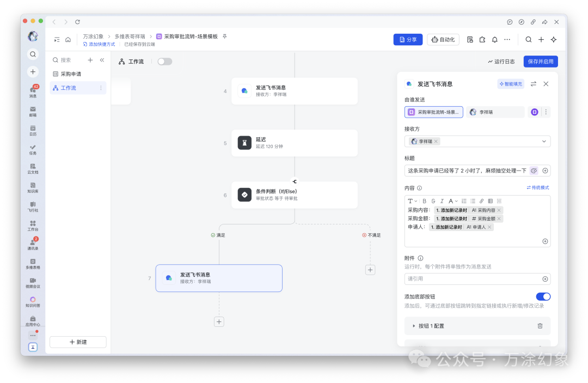Open the text style T dropdown in content toolbar

pyautogui.click(x=412, y=200)
